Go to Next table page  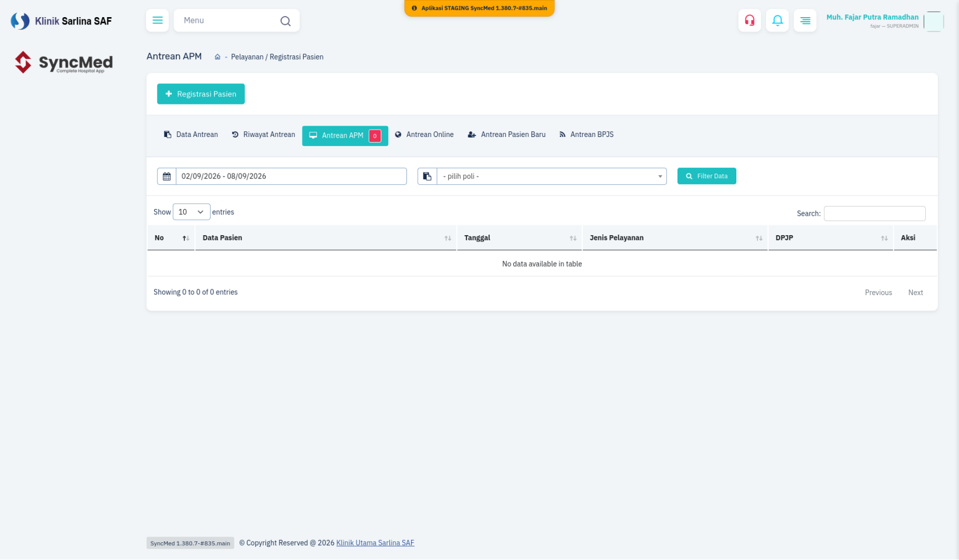tap(915, 293)
